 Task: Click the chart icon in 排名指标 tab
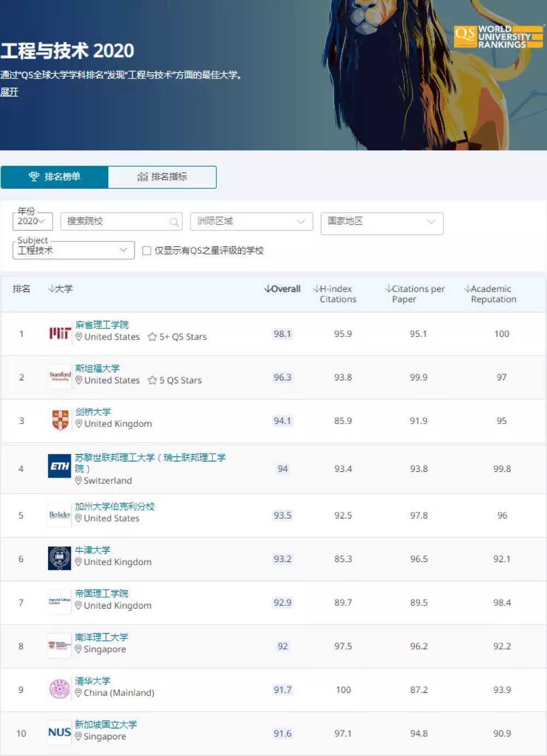tap(143, 177)
